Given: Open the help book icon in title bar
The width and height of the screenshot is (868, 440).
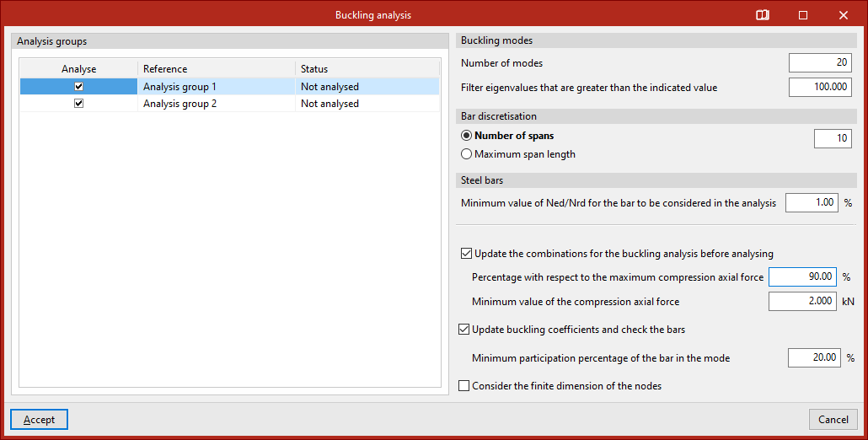Looking at the screenshot, I should (x=762, y=15).
